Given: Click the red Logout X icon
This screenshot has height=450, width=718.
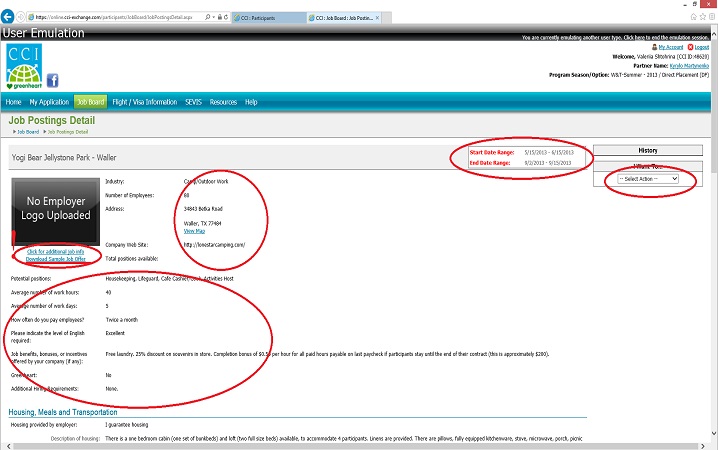Looking at the screenshot, I should tap(691, 47).
